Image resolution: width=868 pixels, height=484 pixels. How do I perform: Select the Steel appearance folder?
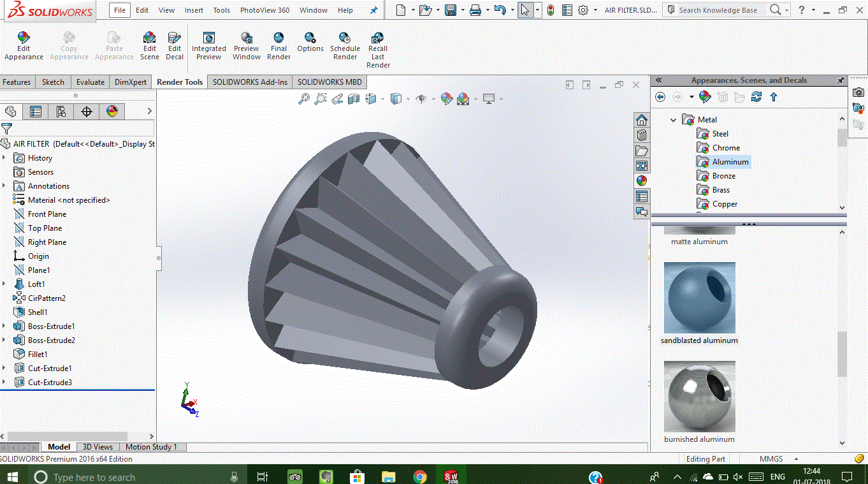(712, 134)
